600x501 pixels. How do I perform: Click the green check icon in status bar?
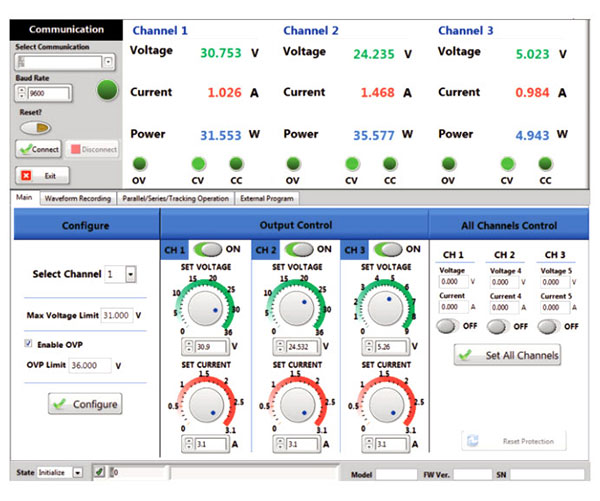tap(99, 472)
